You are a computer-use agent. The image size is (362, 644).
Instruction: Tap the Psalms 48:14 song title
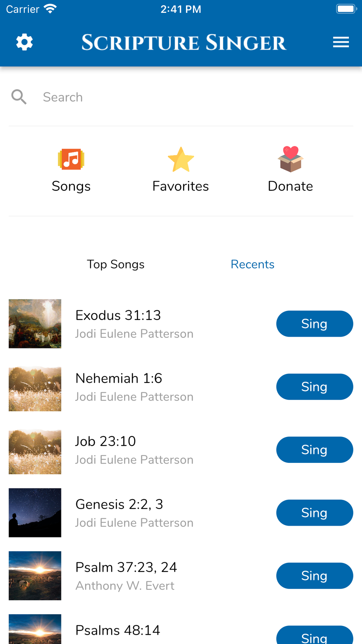(x=118, y=630)
